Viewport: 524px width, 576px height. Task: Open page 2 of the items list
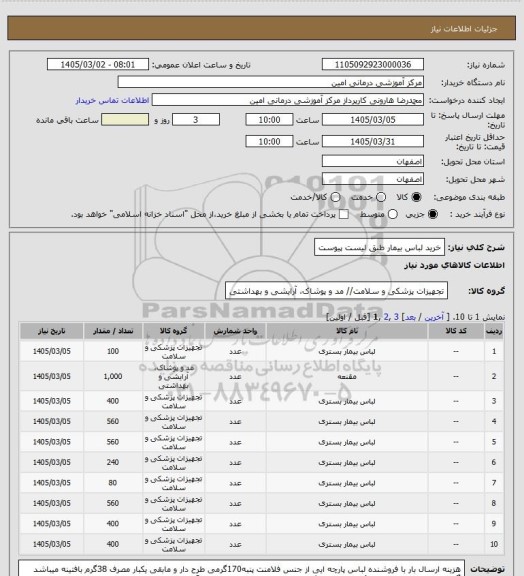[386, 317]
